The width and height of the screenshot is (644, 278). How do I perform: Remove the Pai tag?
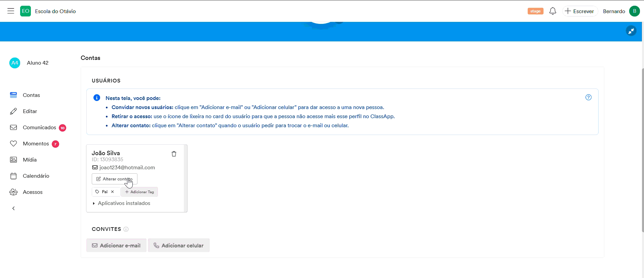click(113, 192)
